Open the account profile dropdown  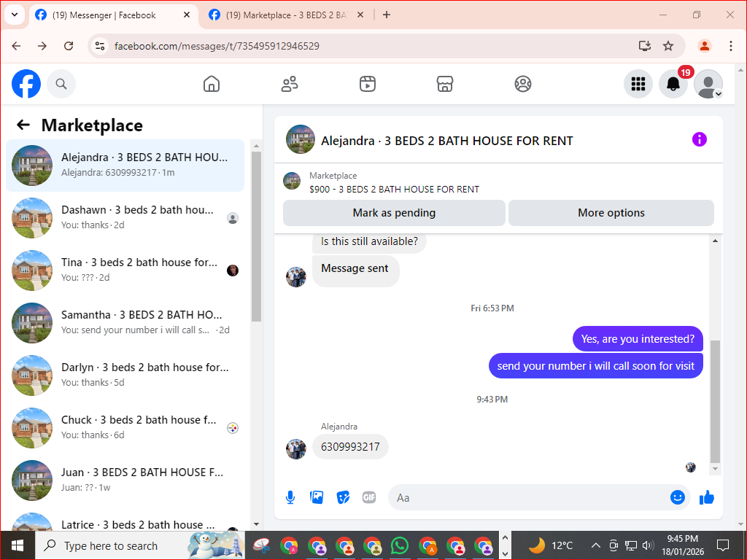click(x=708, y=85)
